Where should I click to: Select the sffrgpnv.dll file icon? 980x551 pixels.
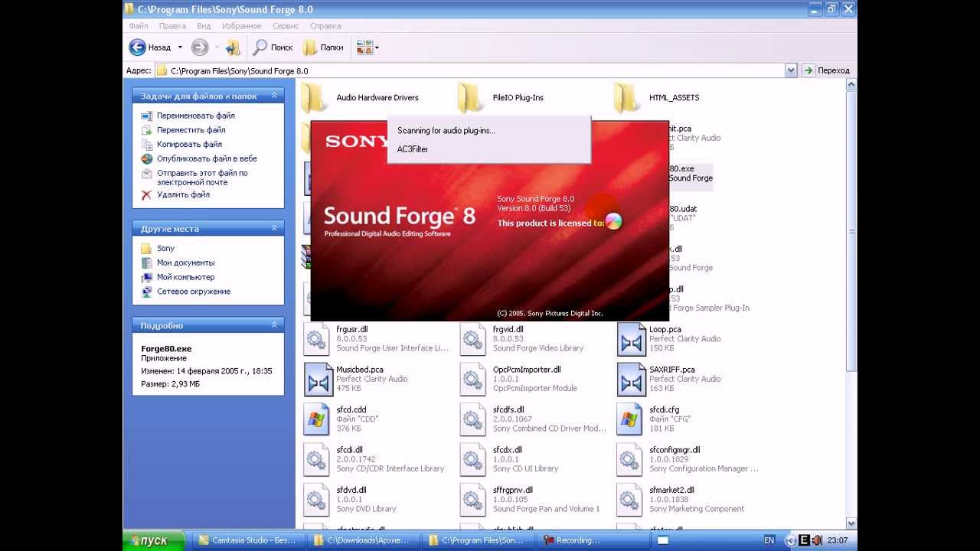[473, 500]
